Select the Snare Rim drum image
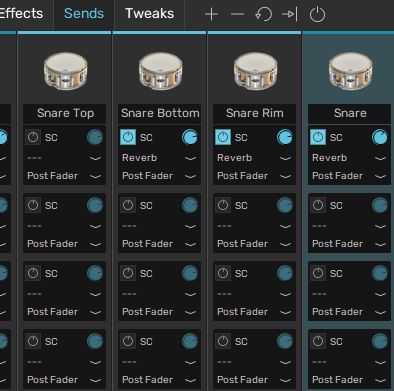394x391 pixels. pyautogui.click(x=255, y=71)
